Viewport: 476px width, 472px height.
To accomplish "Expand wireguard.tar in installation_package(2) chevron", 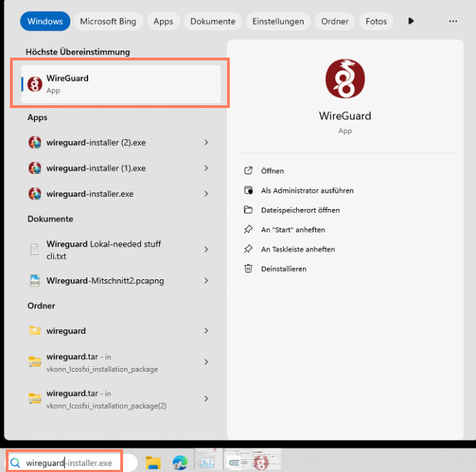I will 206,399.
